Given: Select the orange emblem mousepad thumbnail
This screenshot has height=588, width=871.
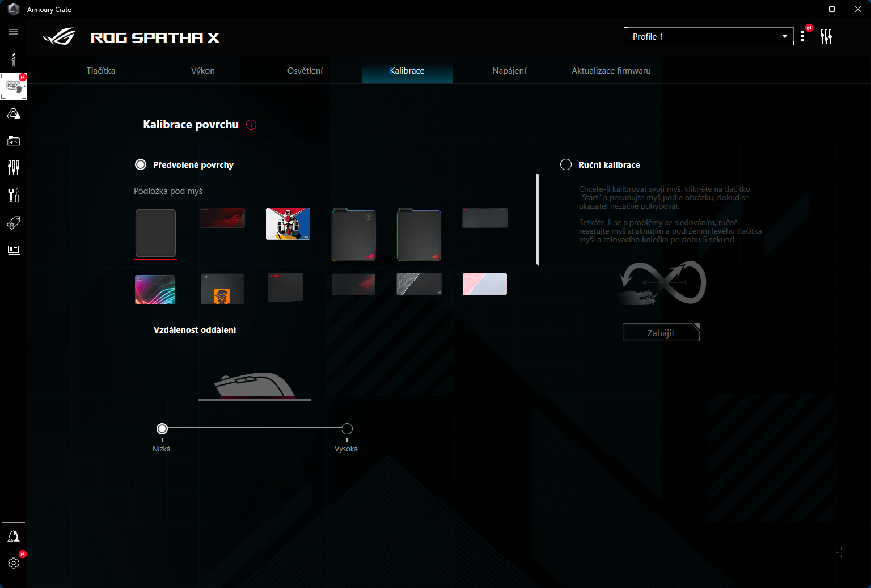Looking at the screenshot, I should (x=222, y=289).
